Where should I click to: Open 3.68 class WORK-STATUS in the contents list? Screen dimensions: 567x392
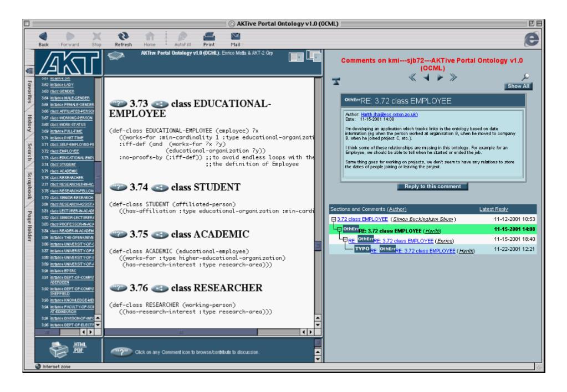pyautogui.click(x=68, y=124)
